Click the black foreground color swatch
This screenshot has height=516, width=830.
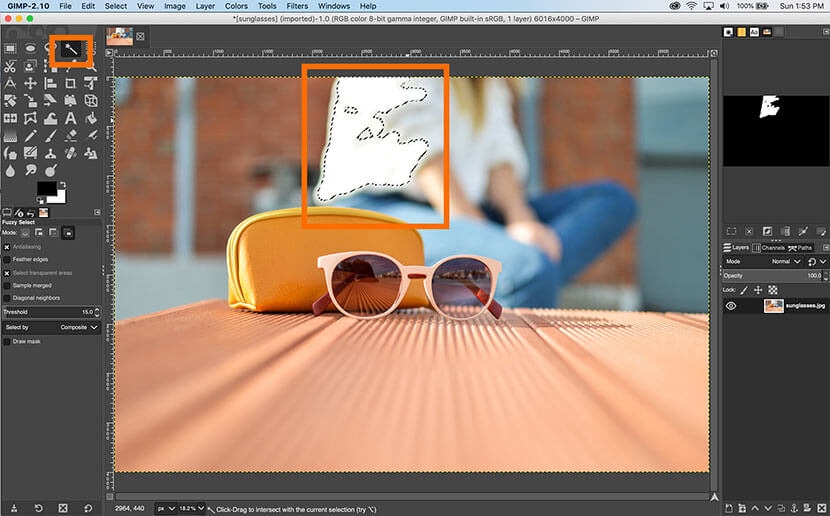(x=46, y=189)
